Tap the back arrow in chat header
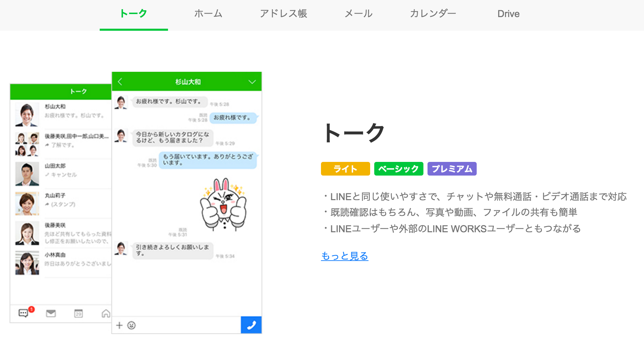This screenshot has width=644, height=360. (x=120, y=82)
